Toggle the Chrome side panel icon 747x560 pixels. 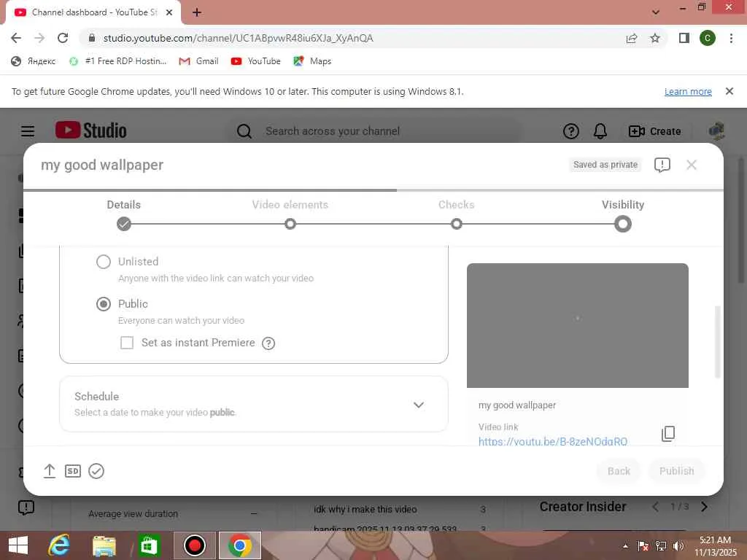684,38
